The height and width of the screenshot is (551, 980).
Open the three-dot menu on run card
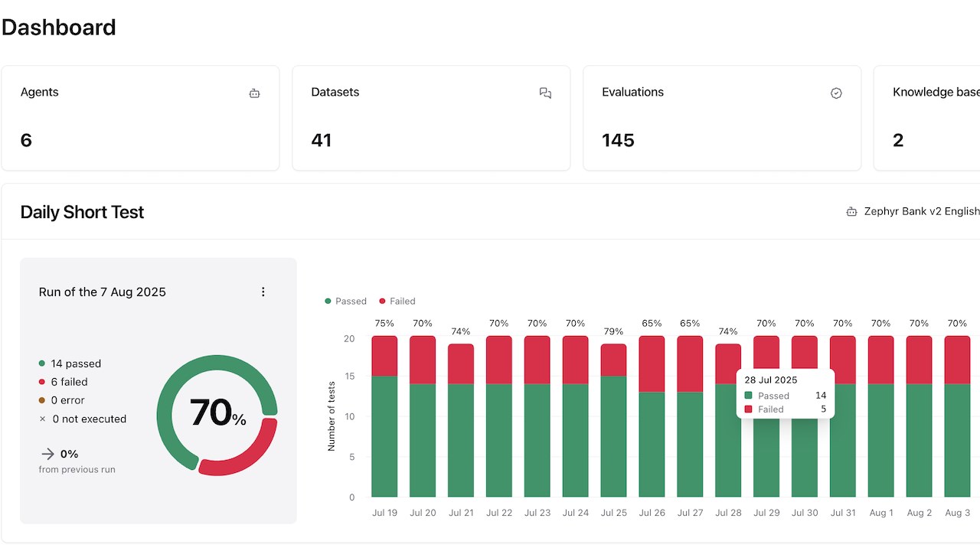263,292
